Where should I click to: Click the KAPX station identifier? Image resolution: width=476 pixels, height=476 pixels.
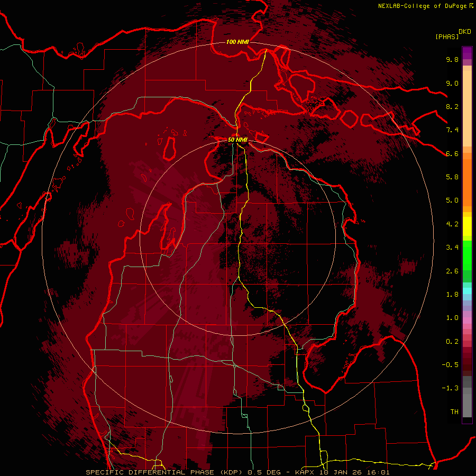[305, 472]
